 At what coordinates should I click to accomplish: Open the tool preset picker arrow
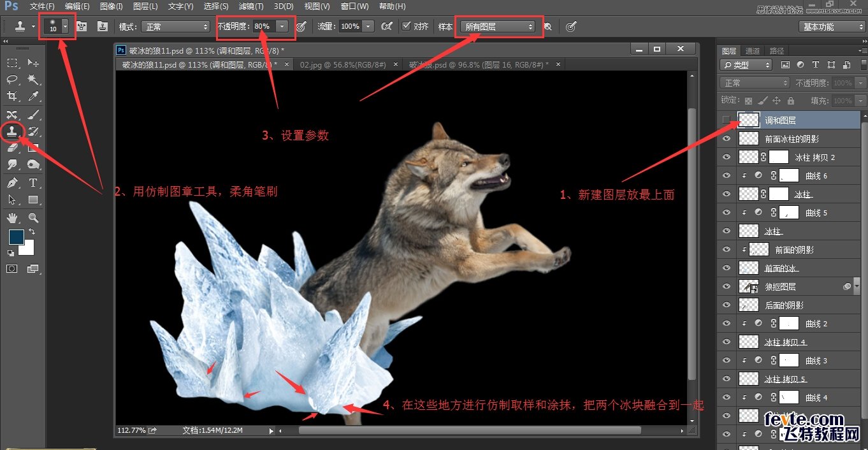(33, 27)
